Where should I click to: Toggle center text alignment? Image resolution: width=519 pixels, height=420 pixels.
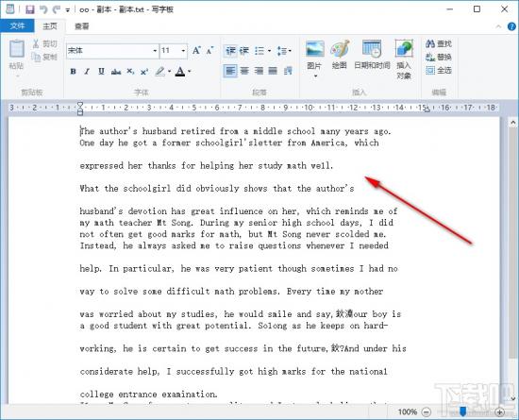click(244, 71)
